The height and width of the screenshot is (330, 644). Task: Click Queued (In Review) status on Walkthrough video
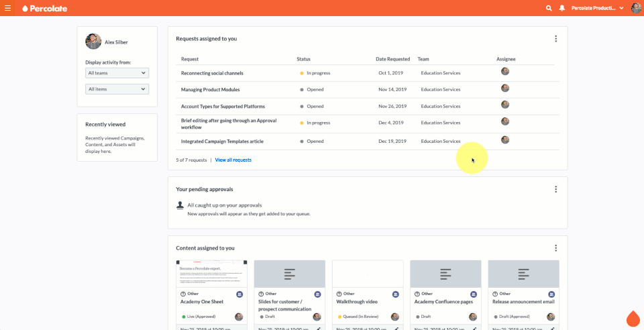[358, 317]
